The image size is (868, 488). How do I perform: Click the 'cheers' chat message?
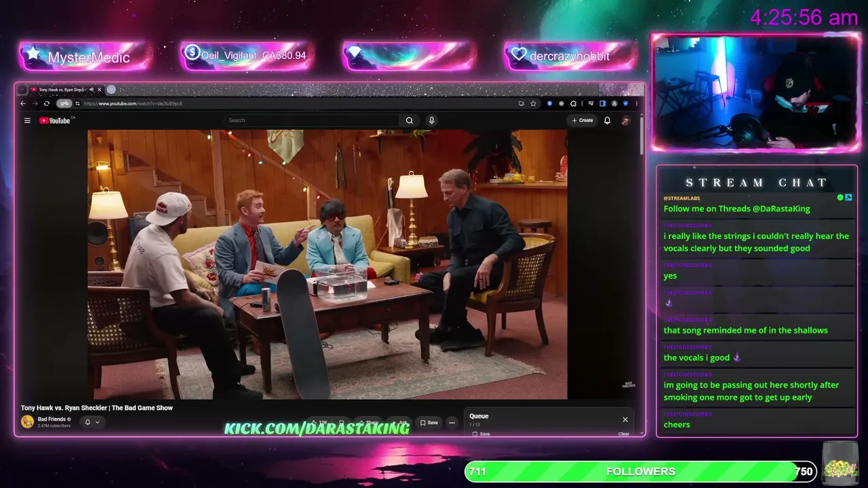[x=677, y=425]
